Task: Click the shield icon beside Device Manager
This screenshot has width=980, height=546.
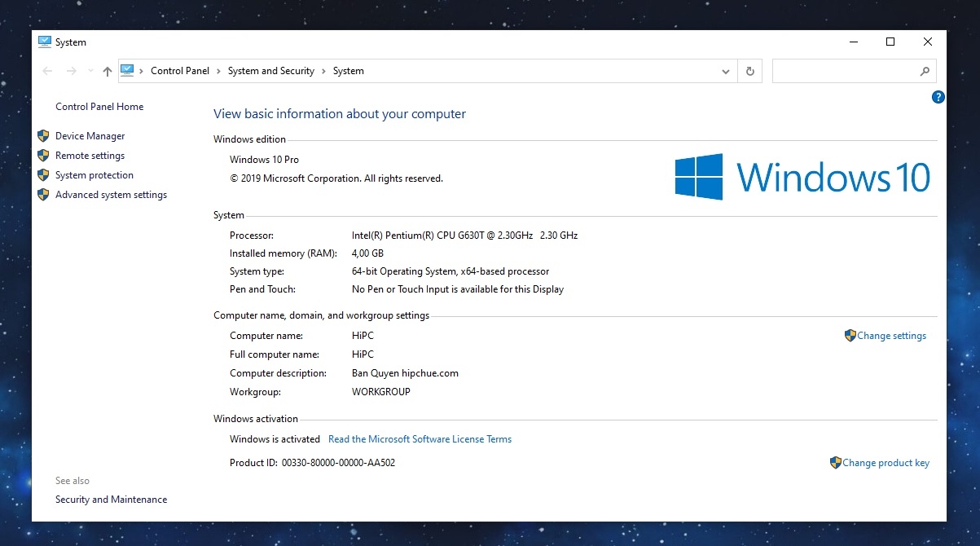Action: point(44,136)
